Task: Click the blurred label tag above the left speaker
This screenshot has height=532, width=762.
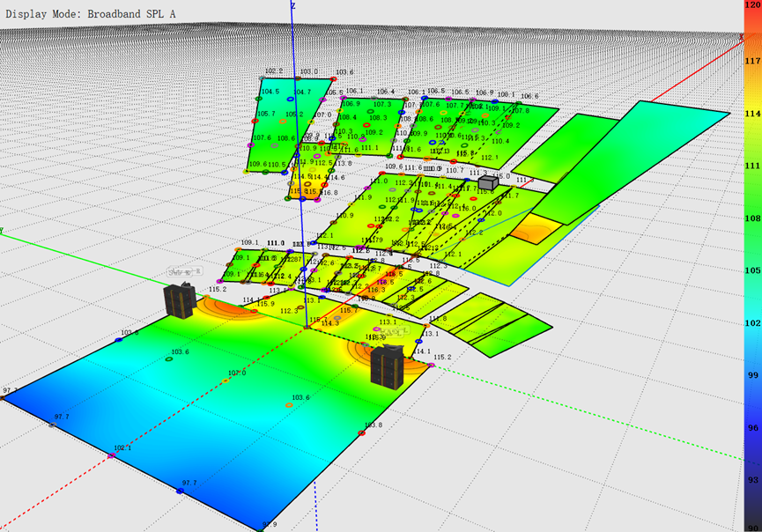Action: (185, 271)
